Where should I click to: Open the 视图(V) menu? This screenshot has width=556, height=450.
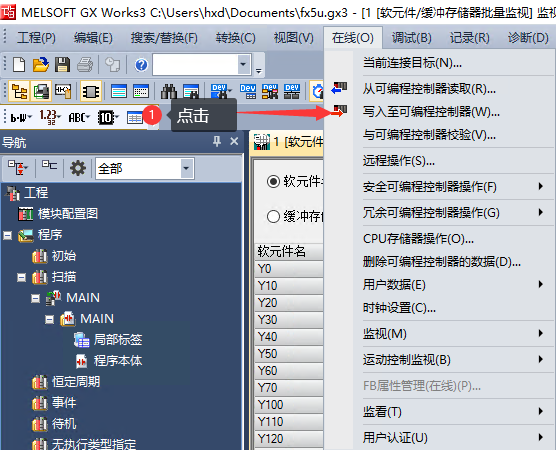click(294, 38)
